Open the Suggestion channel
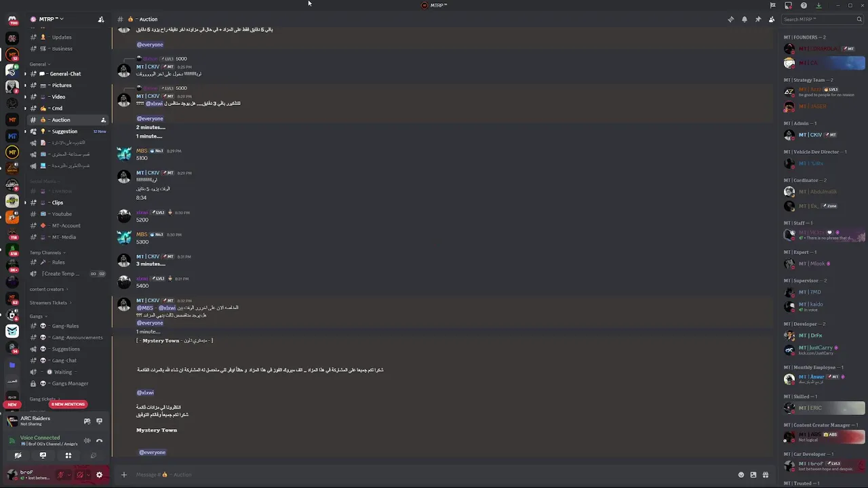868x488 pixels. click(x=64, y=131)
